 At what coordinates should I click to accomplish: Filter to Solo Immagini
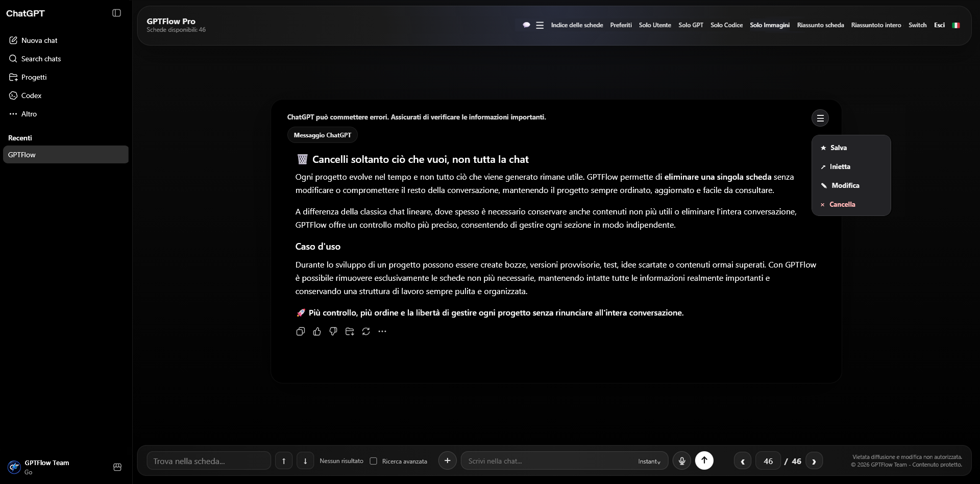(770, 25)
